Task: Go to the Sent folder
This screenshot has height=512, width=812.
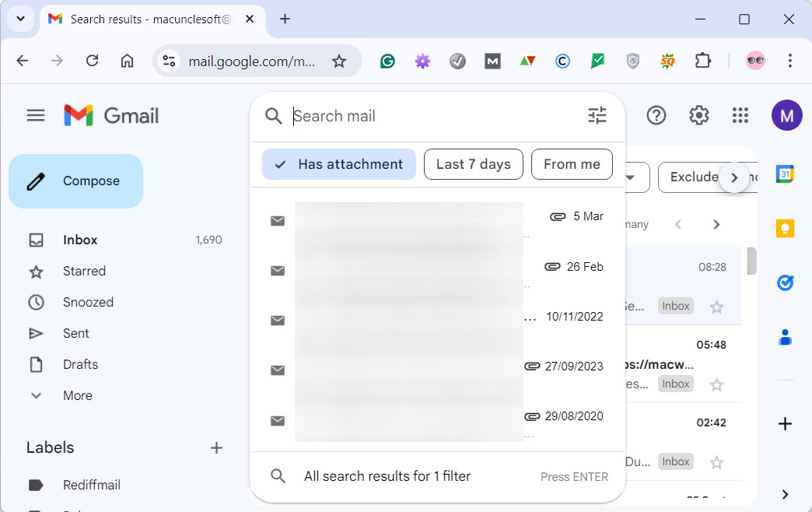Action: [75, 333]
